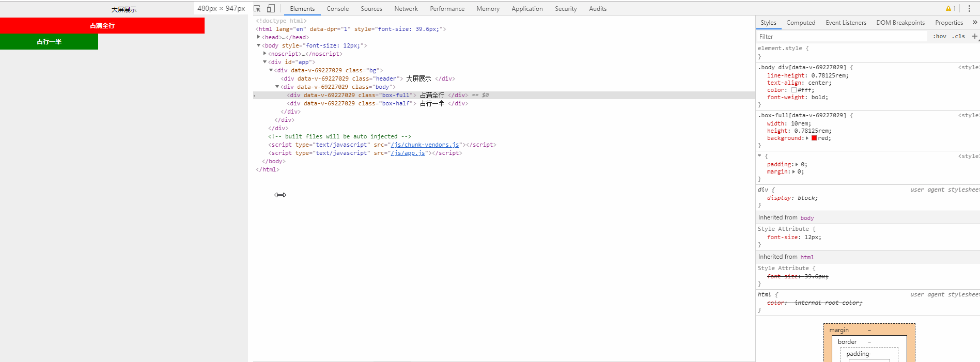Open the Audits tab

(598, 9)
